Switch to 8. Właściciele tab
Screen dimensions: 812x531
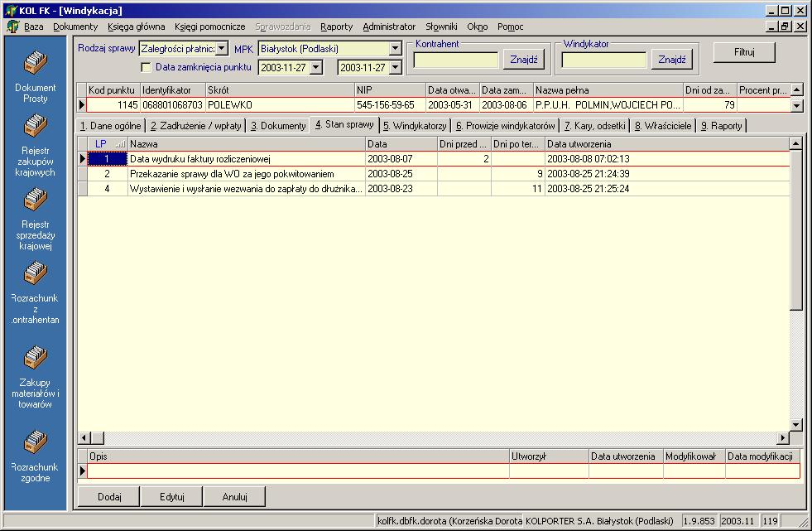pyautogui.click(x=663, y=126)
